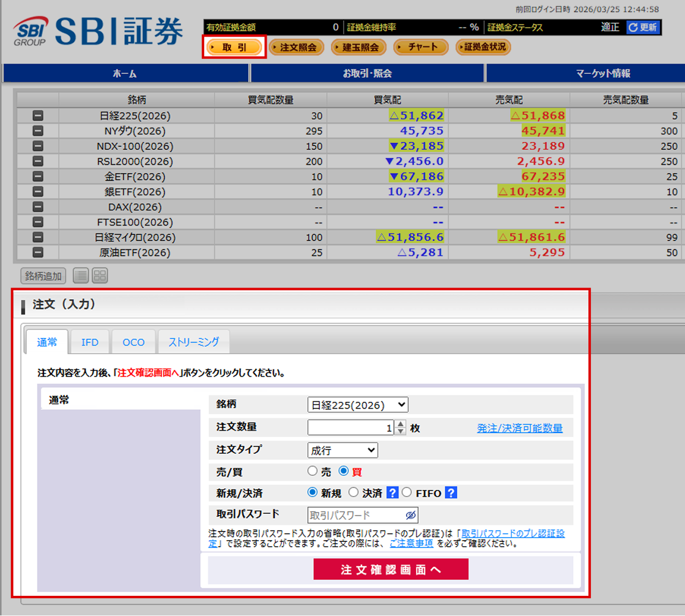Screen dimensions: 685x616
Task: Open the ストリーミング tab
Action: [193, 342]
